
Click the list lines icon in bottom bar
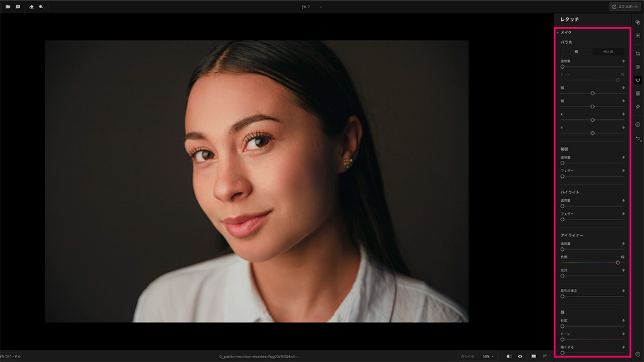pos(545,356)
